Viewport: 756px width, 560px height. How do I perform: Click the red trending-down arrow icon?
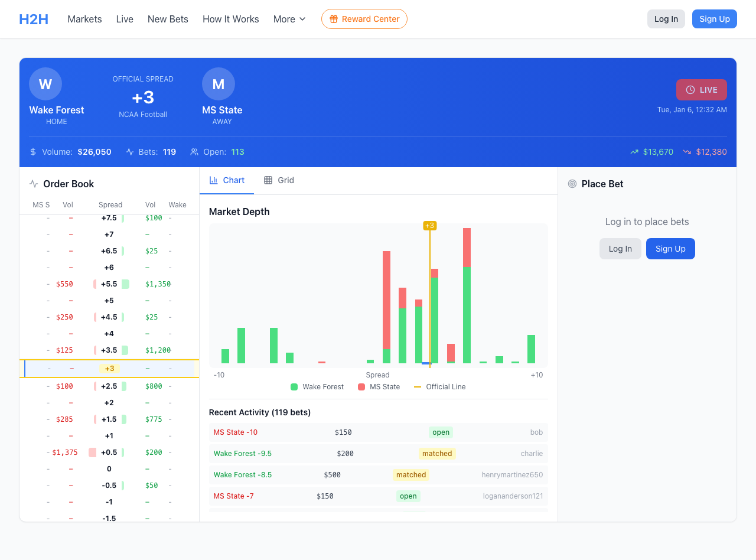687,152
